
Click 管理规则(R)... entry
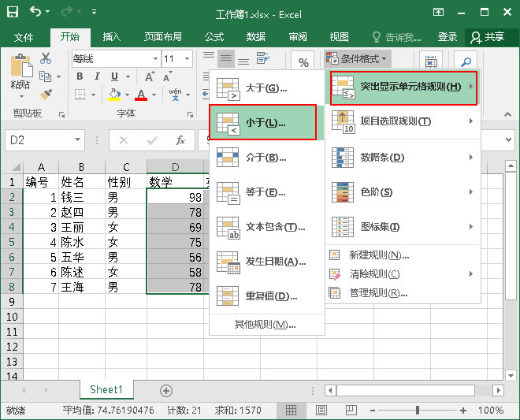[403, 293]
